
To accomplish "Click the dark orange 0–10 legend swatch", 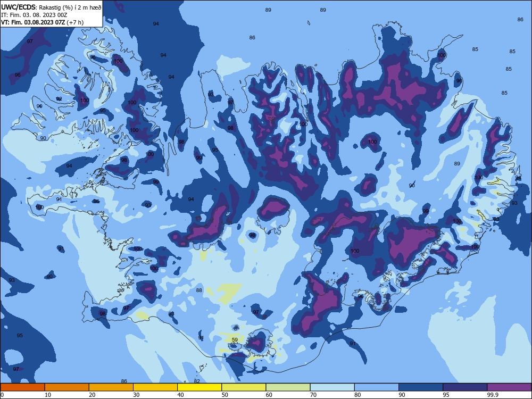I will click(22, 387).
